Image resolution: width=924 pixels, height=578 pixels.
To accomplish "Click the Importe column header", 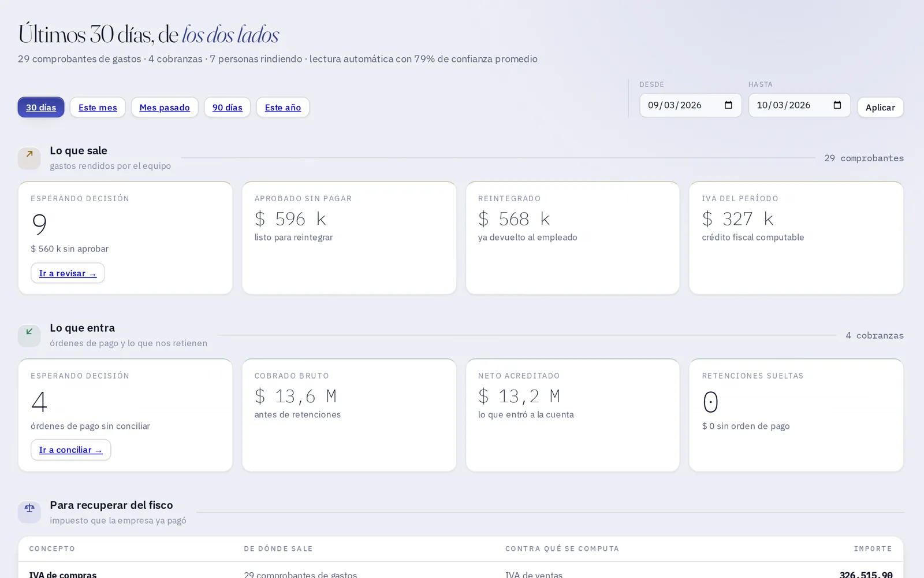I will [873, 549].
